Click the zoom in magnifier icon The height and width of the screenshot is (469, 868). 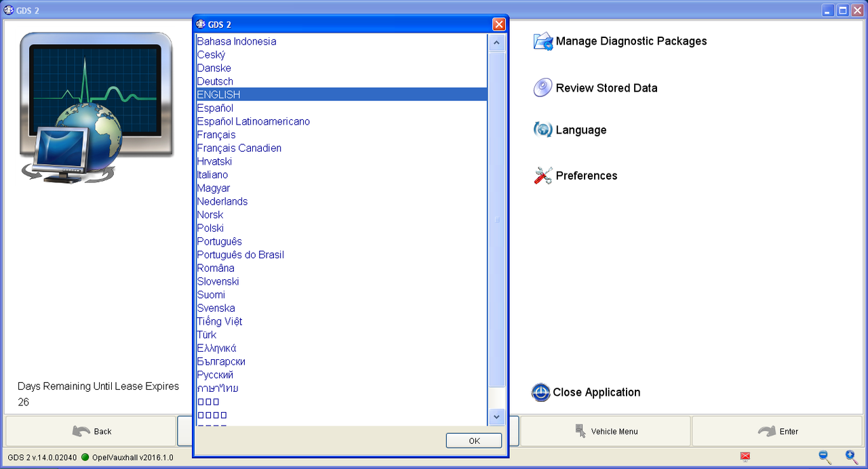(x=851, y=457)
